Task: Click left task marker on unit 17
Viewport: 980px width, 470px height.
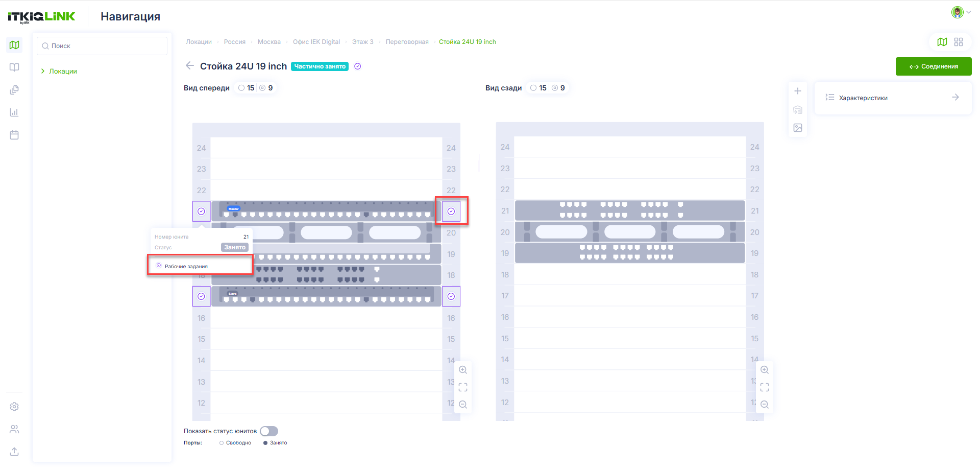Action: pyautogui.click(x=201, y=296)
